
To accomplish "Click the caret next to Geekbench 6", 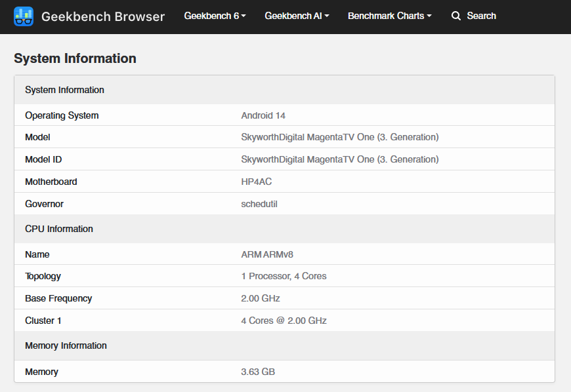I will point(243,16).
